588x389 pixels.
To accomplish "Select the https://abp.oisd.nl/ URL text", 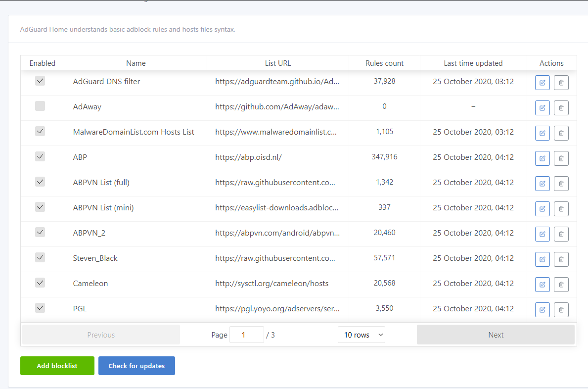I will point(248,157).
